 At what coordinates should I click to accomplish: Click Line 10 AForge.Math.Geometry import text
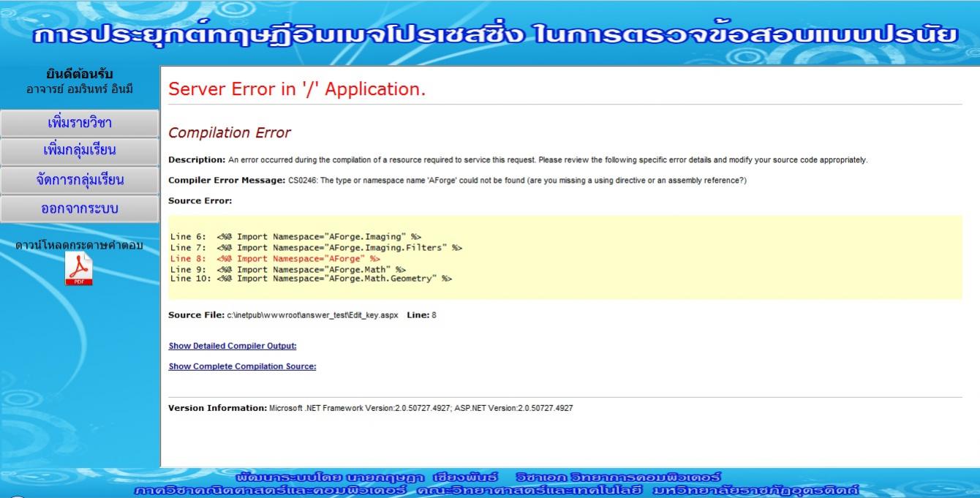point(311,279)
